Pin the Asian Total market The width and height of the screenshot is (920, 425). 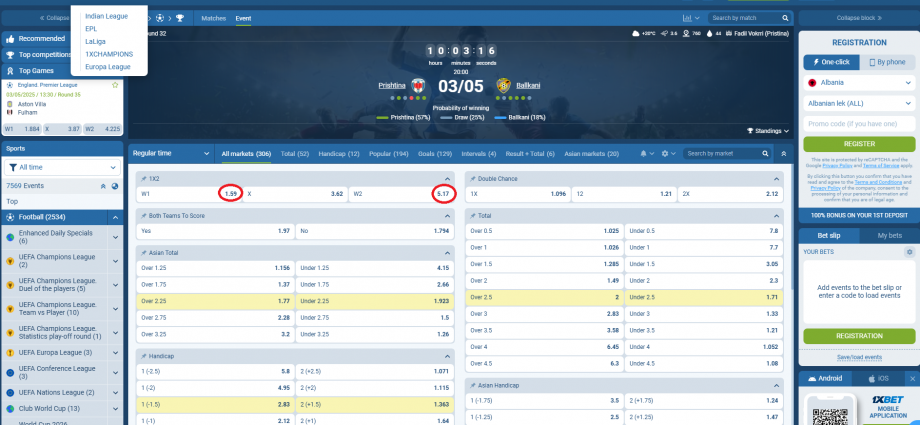coord(144,253)
